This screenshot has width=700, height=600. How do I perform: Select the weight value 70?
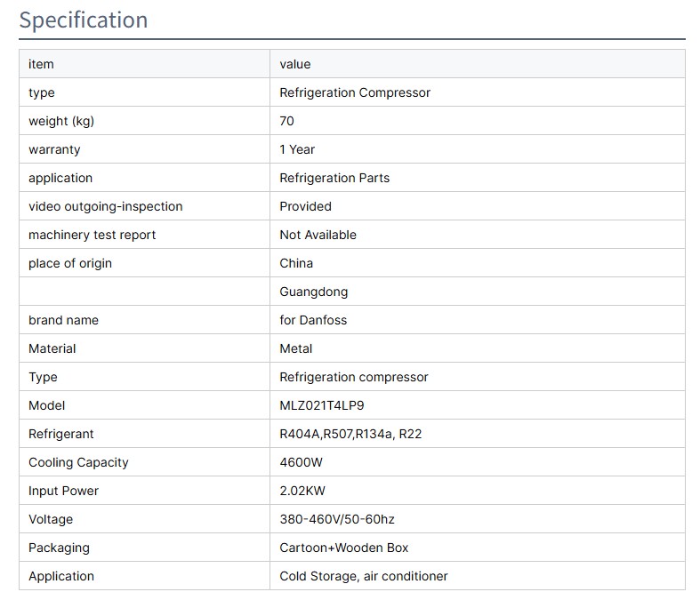pyautogui.click(x=286, y=121)
